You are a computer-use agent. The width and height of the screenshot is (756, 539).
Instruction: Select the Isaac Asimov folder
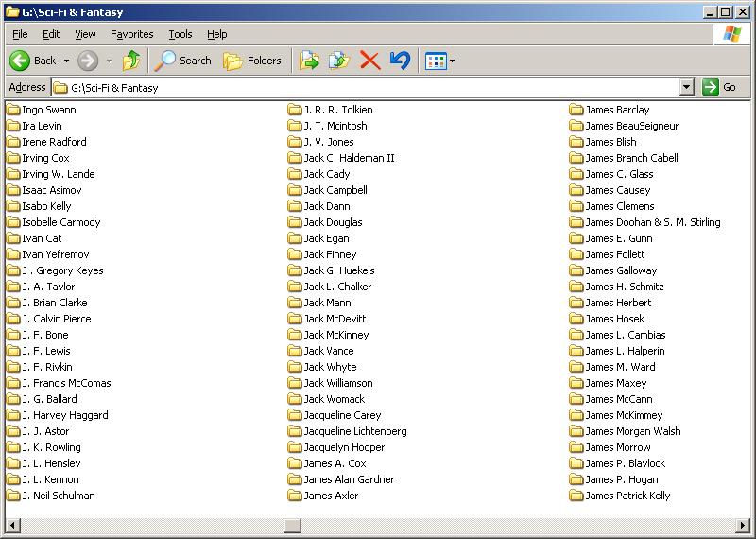click(x=51, y=190)
